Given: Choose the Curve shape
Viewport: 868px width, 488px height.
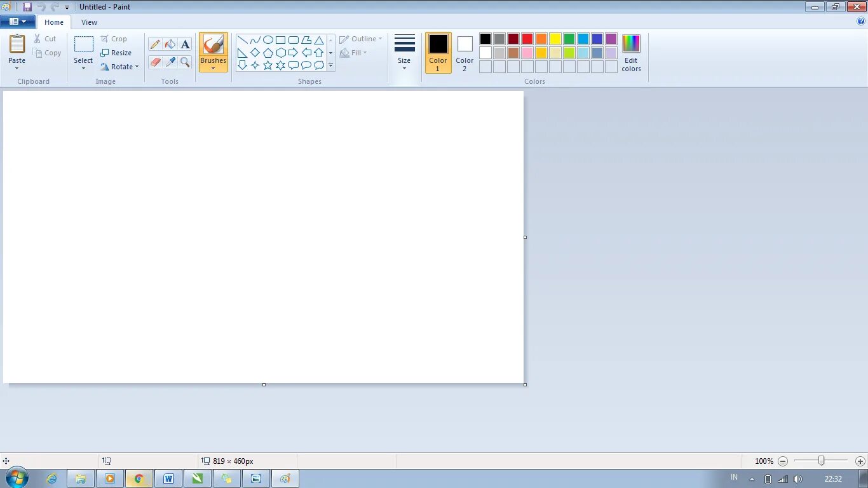Looking at the screenshot, I should (255, 40).
